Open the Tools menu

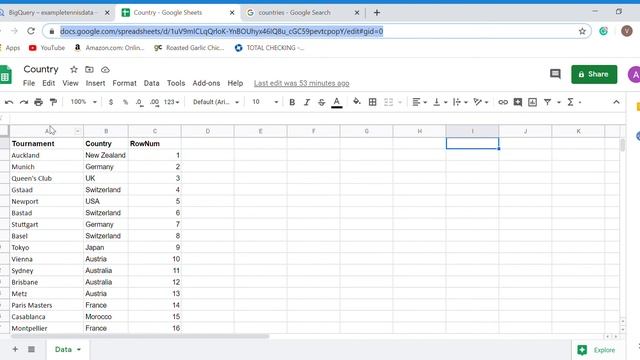click(x=176, y=83)
